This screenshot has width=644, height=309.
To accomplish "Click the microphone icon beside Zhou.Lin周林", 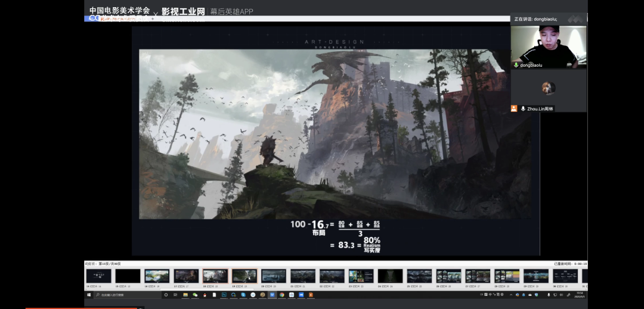I will pos(523,108).
